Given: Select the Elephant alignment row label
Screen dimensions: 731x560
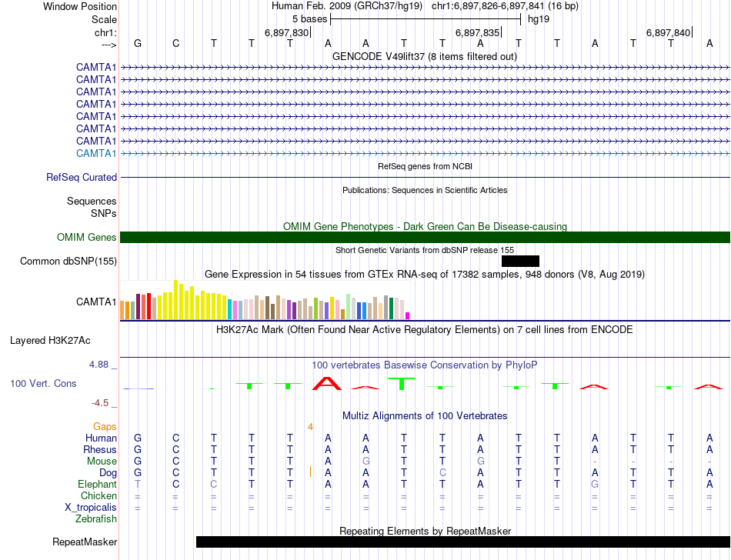Looking at the screenshot, I should 97,484.
